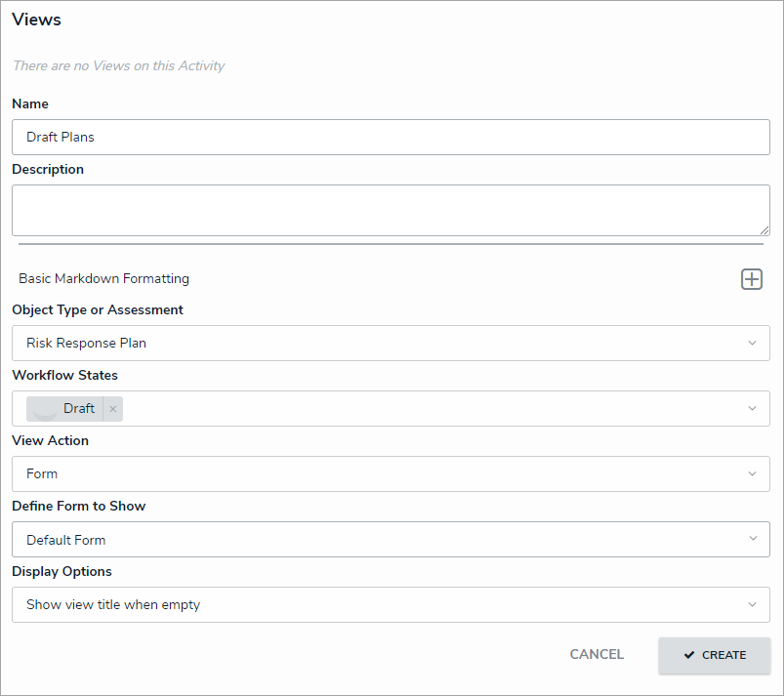
Task: Focus the Description text area
Action: click(391, 210)
